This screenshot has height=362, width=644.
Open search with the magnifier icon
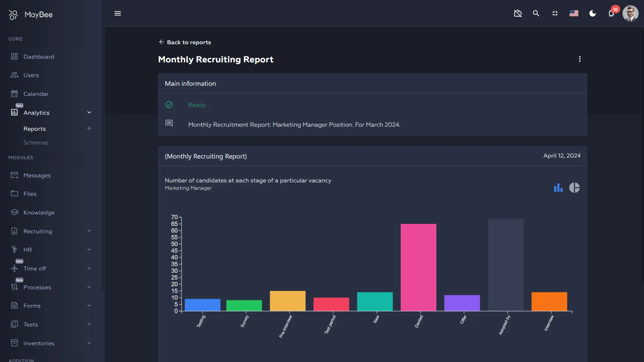[536, 13]
